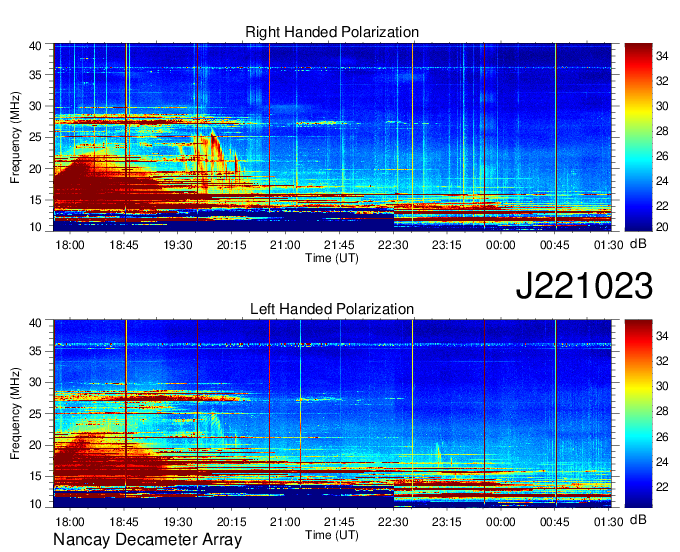Click the 26 label on Right Handed colorbar

(662, 156)
